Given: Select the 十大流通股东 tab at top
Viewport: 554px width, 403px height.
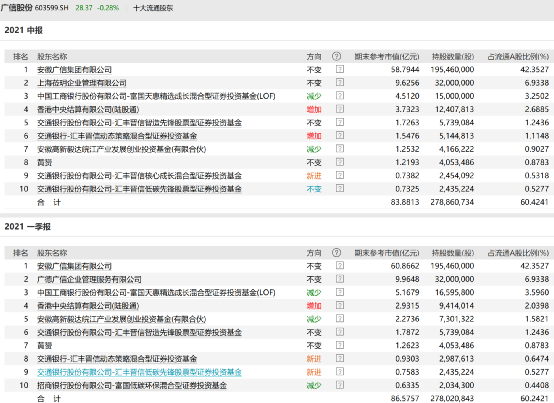Looking at the screenshot, I should coord(153,8).
